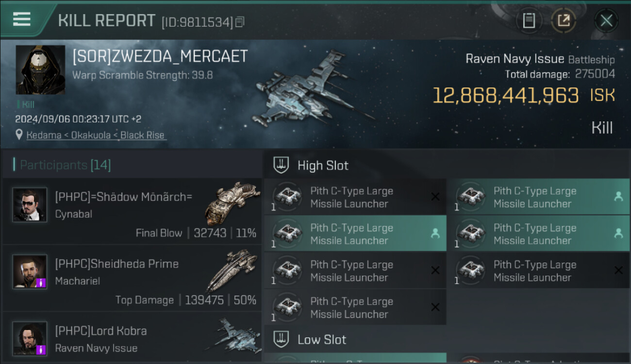Click the bottom Pith C-Type launcher row
631x364 pixels.
coord(355,307)
